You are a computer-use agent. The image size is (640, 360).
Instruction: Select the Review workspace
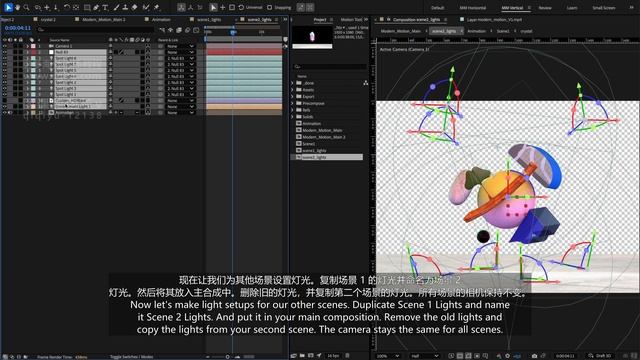(x=544, y=7)
